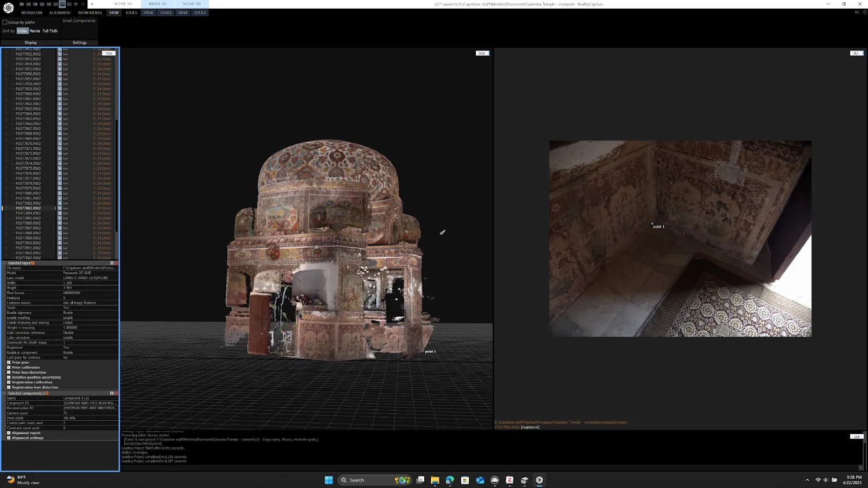This screenshot has width=868, height=488.
Task: Close the Selected component(s) panel
Action: coord(116,393)
